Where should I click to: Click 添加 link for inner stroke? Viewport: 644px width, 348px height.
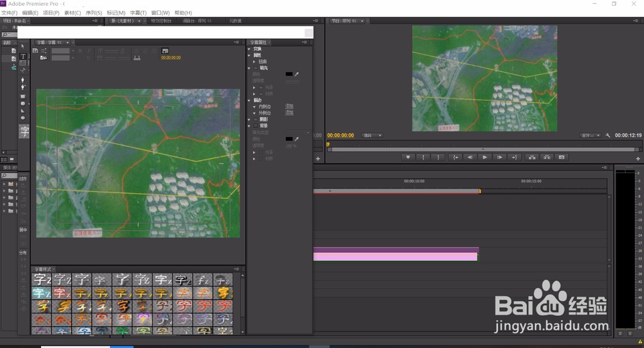point(290,107)
